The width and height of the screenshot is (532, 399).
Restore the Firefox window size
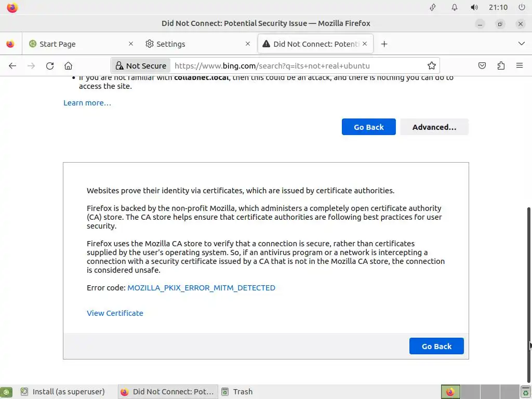pos(500,24)
